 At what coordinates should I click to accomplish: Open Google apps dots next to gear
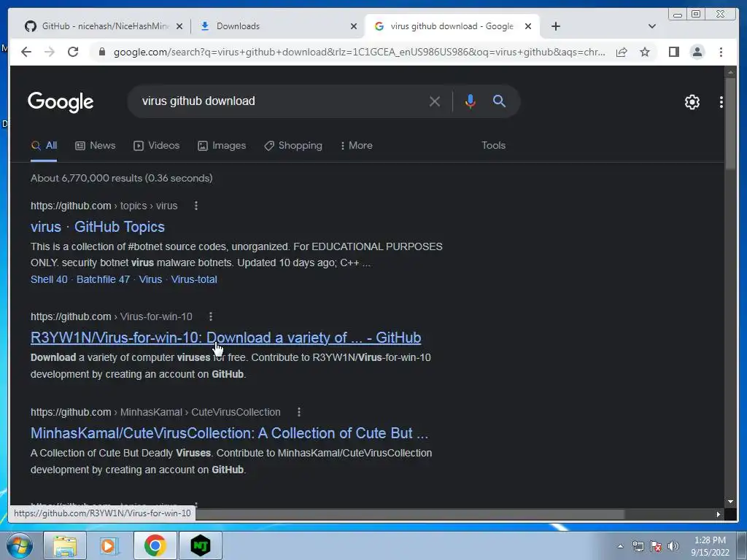721,102
